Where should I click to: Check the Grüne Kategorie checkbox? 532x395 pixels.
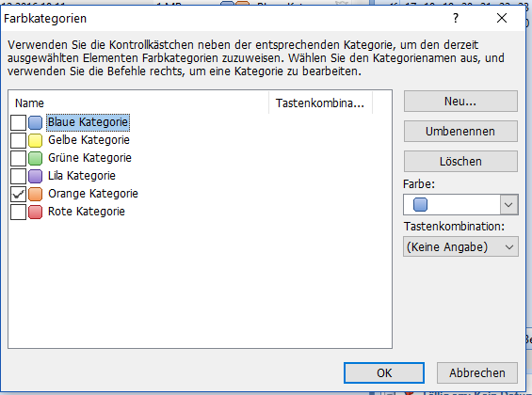(18, 158)
